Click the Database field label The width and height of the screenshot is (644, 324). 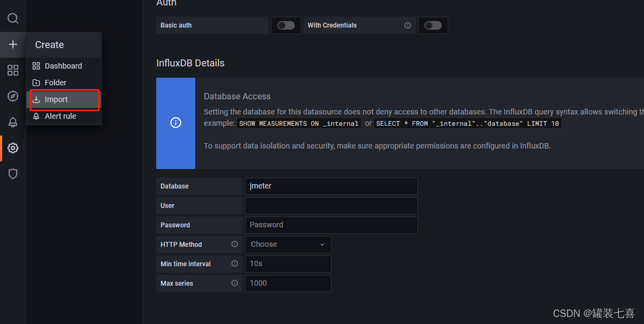click(175, 186)
